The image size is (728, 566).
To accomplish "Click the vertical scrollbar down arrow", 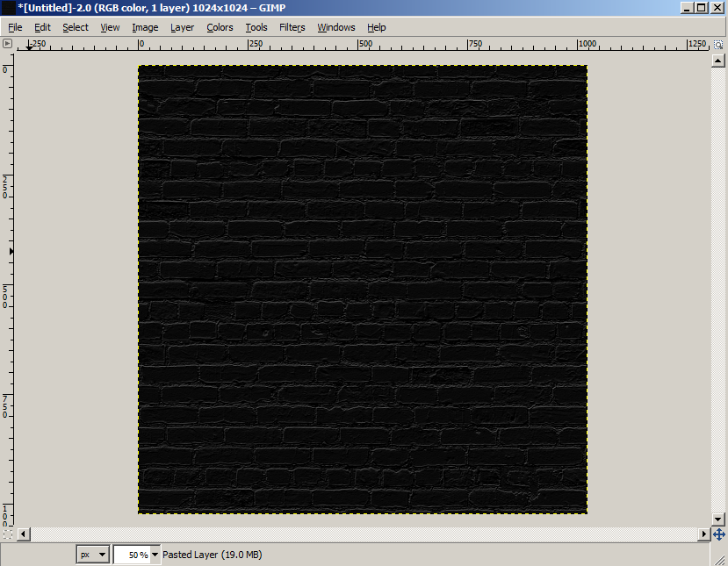I will point(718,519).
